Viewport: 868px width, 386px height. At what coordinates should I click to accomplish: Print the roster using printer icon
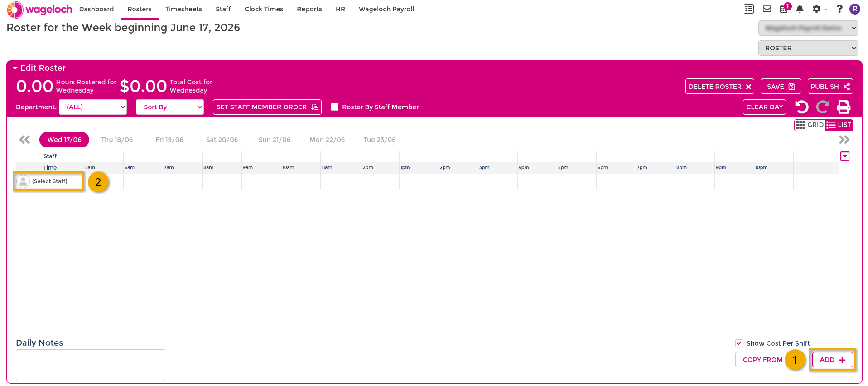[844, 107]
